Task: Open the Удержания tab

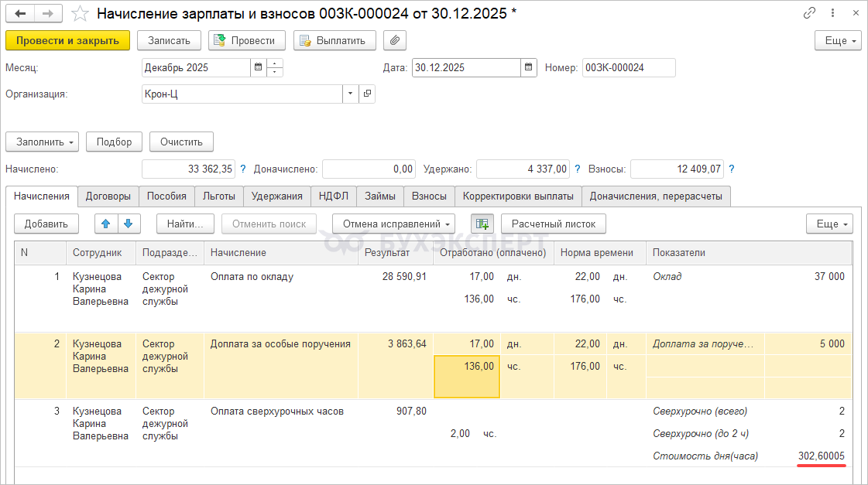Action: tap(277, 196)
